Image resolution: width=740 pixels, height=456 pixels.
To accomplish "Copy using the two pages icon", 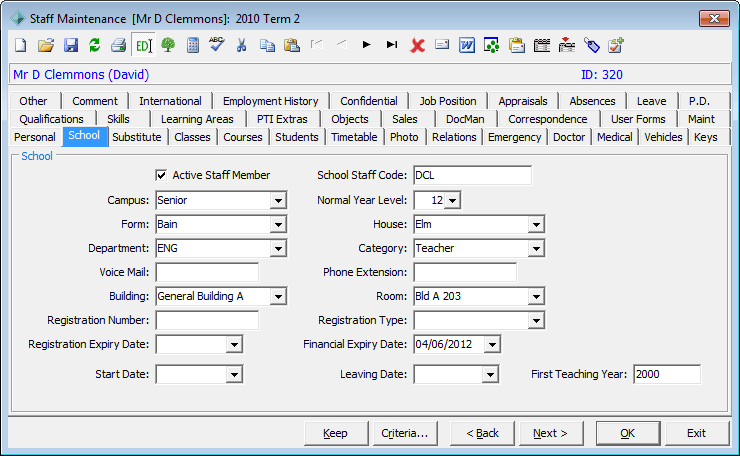I will [x=267, y=45].
